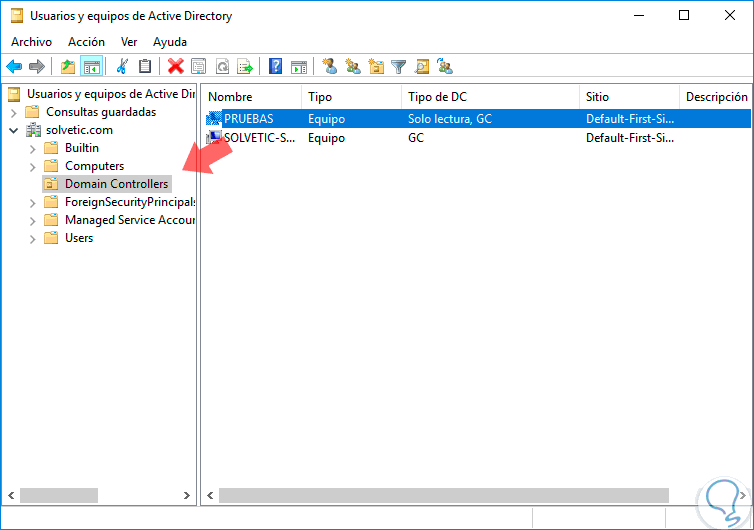
Task: Toggle the console tree pane button
Action: (x=91, y=66)
